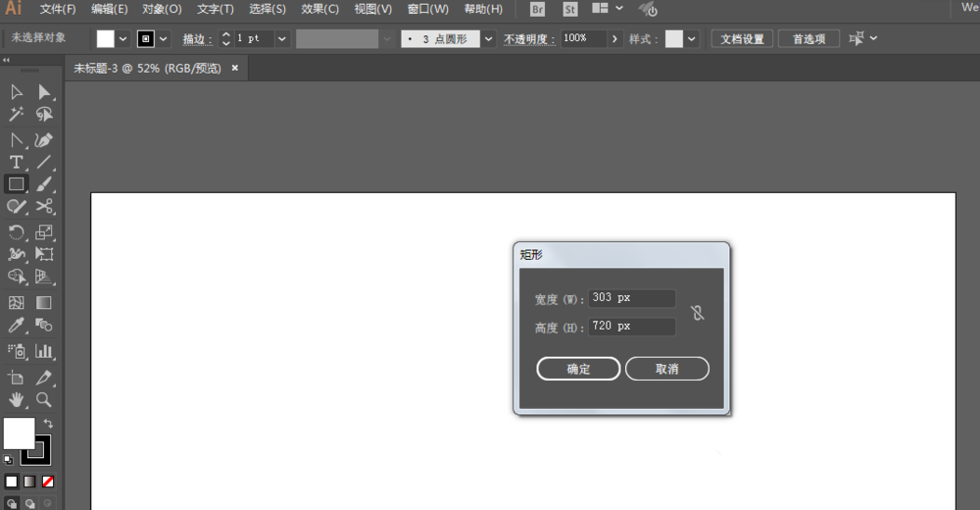This screenshot has height=510, width=980.
Task: Set paint mode to Gradient
Action: coord(29,482)
